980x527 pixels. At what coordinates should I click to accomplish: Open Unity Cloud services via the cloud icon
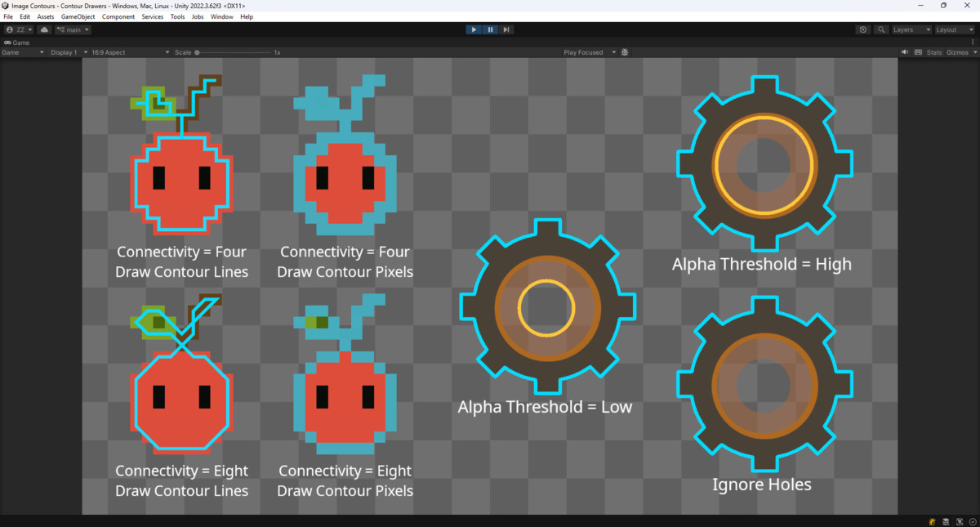tap(43, 29)
